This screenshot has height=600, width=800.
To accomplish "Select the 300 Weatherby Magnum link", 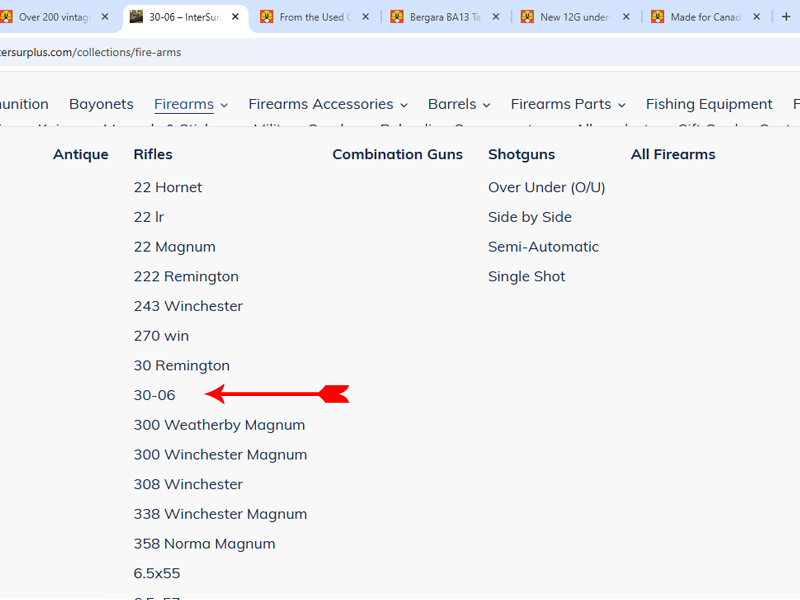I will tap(219, 425).
